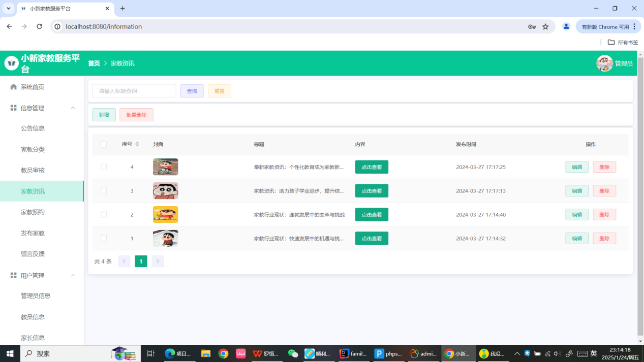Viewport: 644px width, 362px height.
Task: Sort by 序号 column arrows
Action: (137, 144)
